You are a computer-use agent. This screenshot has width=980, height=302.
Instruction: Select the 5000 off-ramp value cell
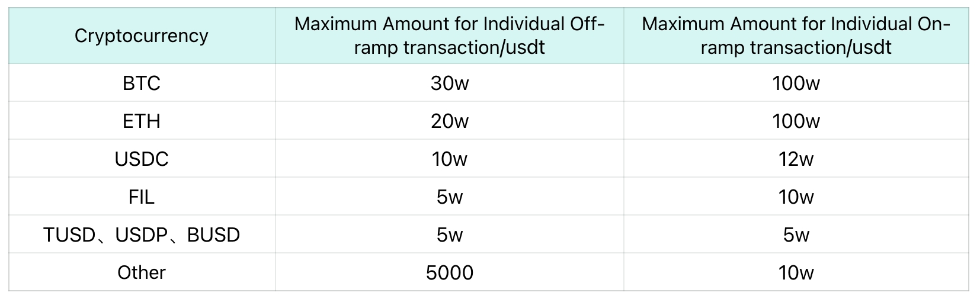(x=449, y=272)
